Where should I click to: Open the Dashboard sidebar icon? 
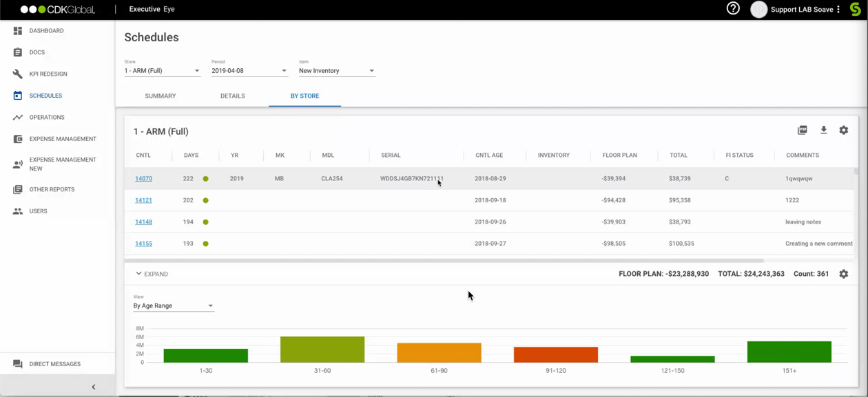tap(18, 31)
